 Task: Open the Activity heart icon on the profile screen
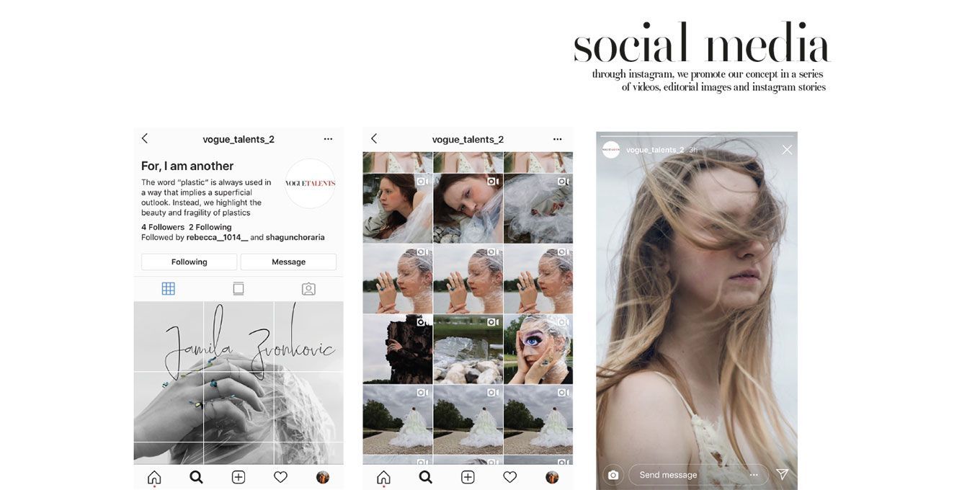tap(280, 477)
